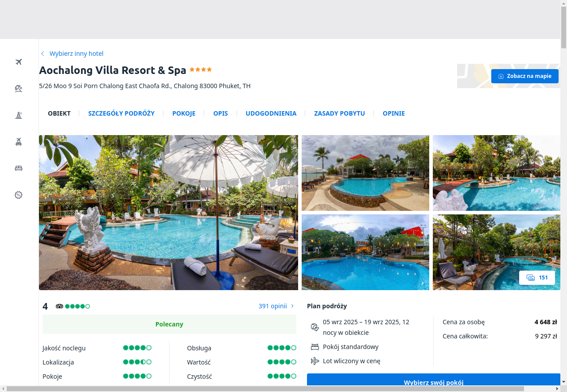Choose the flight plus hotel sidebar icon
The width and height of the screenshot is (567, 392).
tap(19, 142)
